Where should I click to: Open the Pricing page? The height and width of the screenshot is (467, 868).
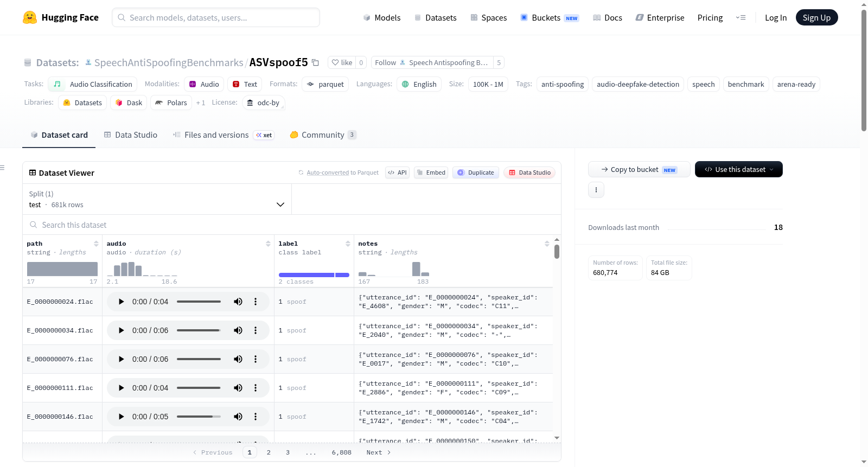click(710, 17)
